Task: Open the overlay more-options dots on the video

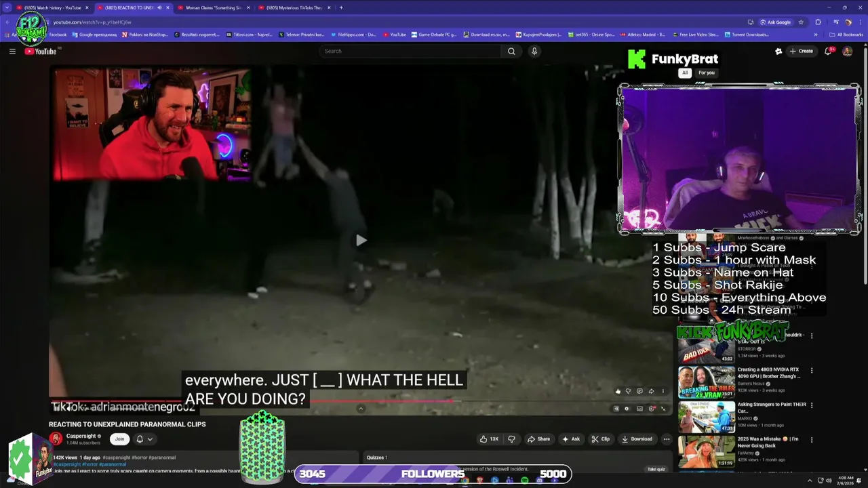Action: pos(663,391)
